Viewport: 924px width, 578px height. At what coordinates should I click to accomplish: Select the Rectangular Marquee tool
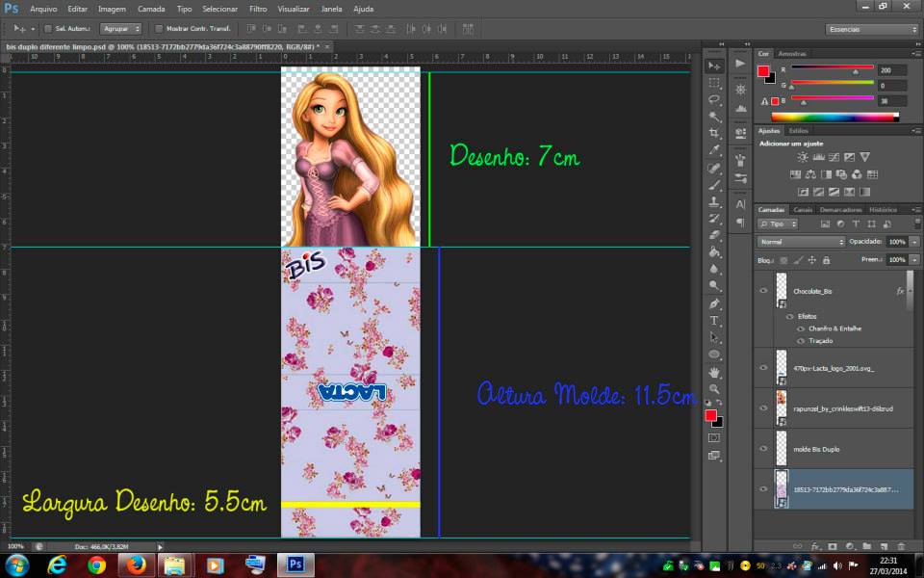click(714, 83)
